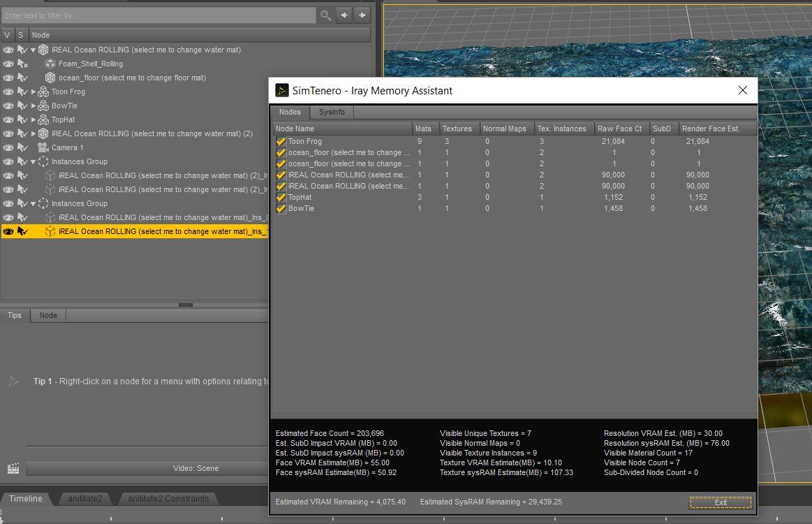Screen dimensions: 812x524
Task: Expand the TopHat tree node
Action: (33, 119)
